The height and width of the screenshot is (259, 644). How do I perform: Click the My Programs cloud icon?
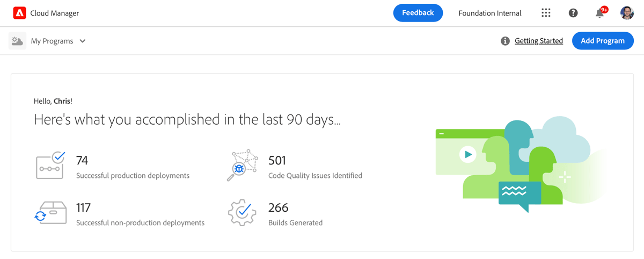point(17,41)
